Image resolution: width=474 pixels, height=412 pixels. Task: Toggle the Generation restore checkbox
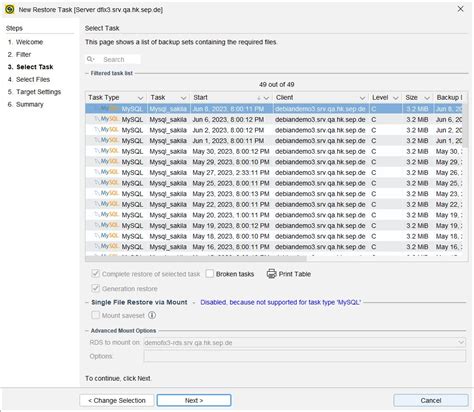(x=95, y=288)
